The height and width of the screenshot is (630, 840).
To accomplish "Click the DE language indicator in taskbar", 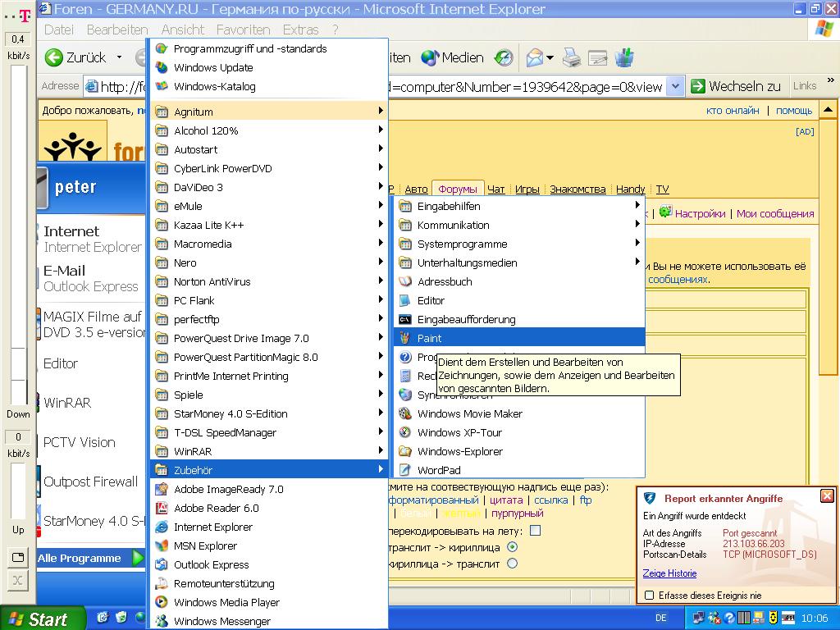I will click(661, 618).
